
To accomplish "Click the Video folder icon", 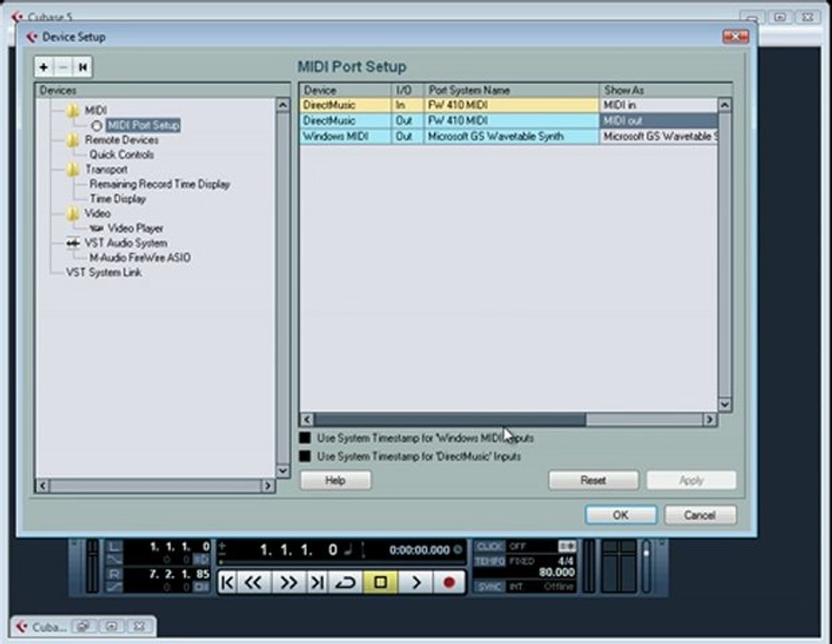I will (x=72, y=213).
